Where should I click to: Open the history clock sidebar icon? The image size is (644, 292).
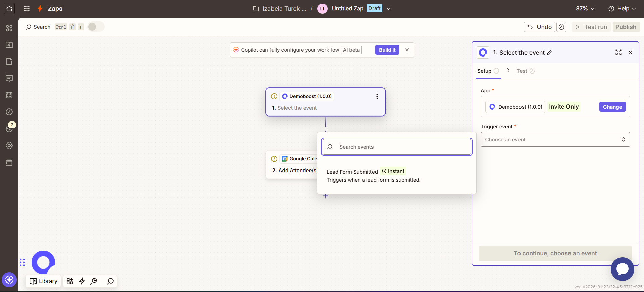click(9, 112)
